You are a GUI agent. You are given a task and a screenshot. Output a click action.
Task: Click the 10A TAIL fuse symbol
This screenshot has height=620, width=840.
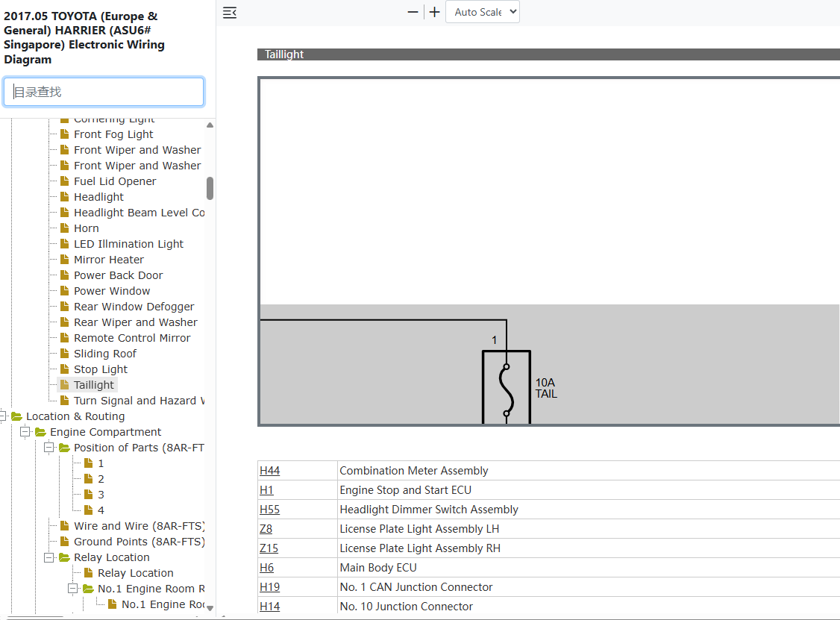507,388
